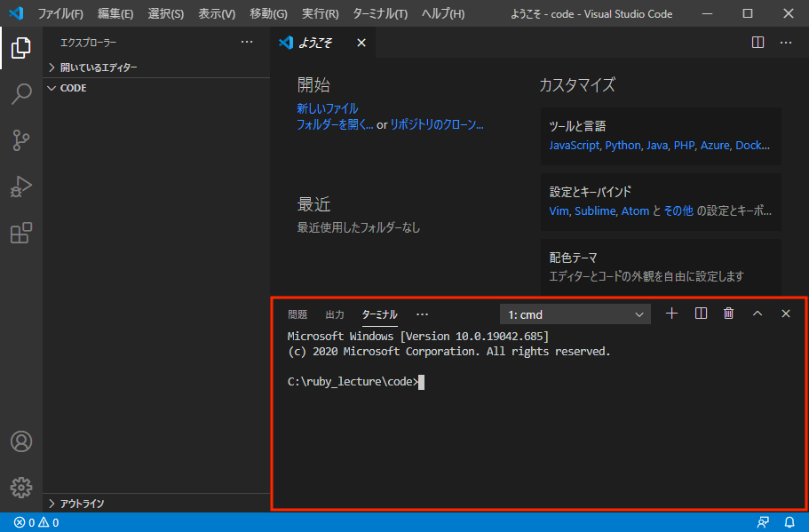Switch to the 出力 panel tab

[334, 314]
